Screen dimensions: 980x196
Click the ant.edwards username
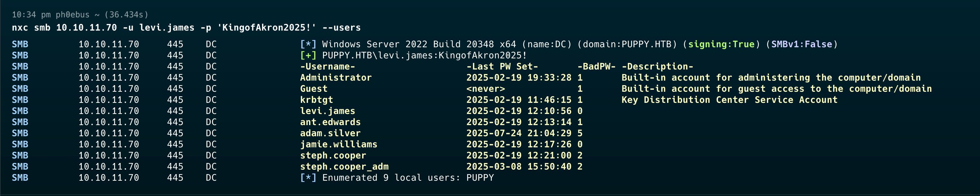pyautogui.click(x=330, y=122)
